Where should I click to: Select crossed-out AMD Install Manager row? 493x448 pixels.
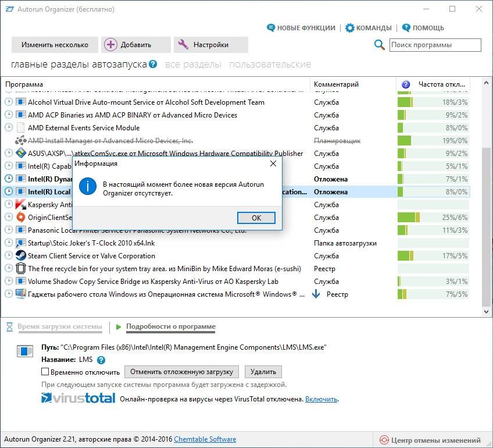coord(236,141)
